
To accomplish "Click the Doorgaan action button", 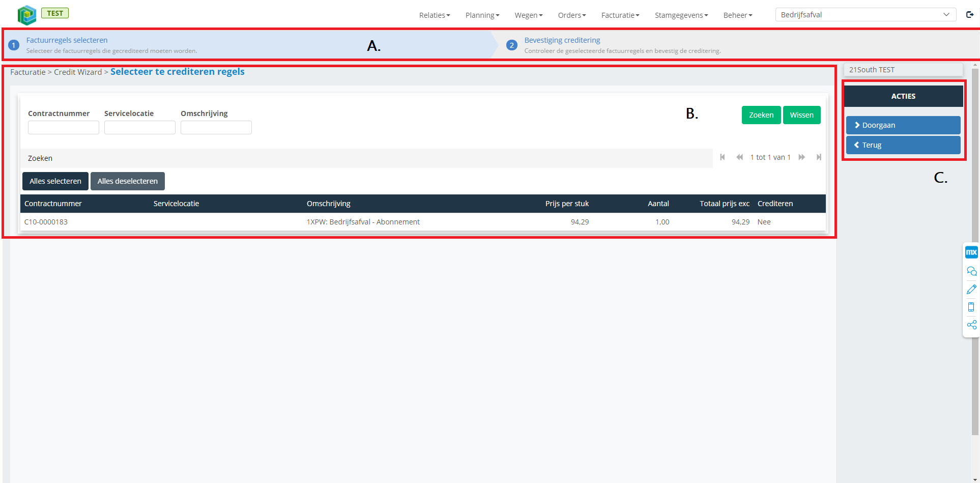I will click(903, 125).
